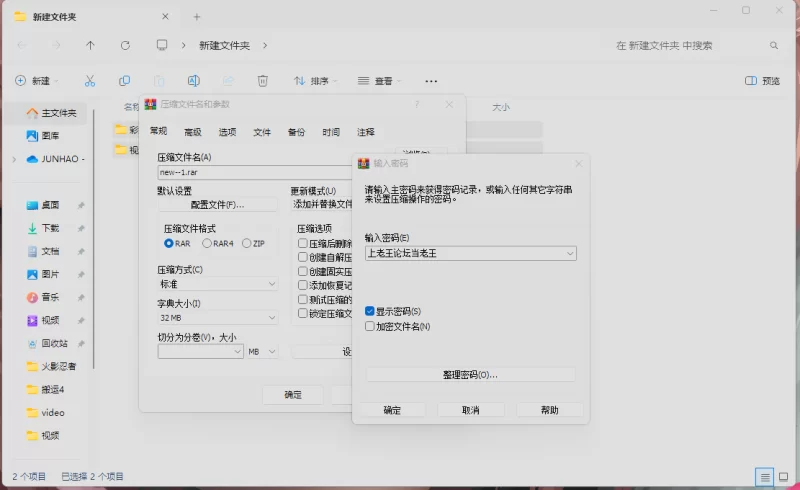
Task: Click the rename icon in Explorer toolbar
Action: tap(193, 81)
